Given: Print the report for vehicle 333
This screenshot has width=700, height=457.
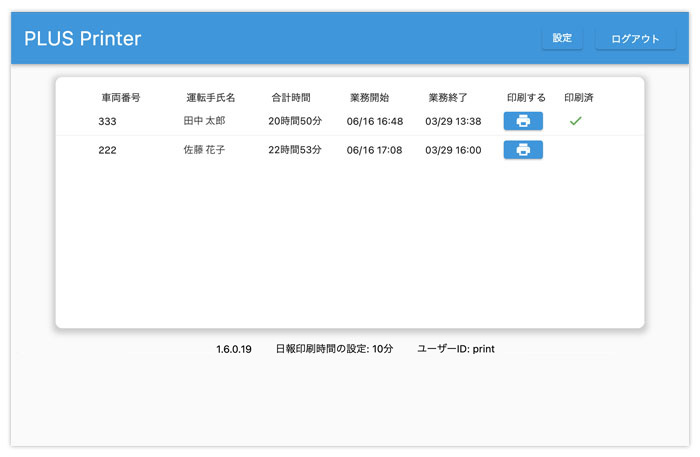Looking at the screenshot, I should click(x=523, y=121).
